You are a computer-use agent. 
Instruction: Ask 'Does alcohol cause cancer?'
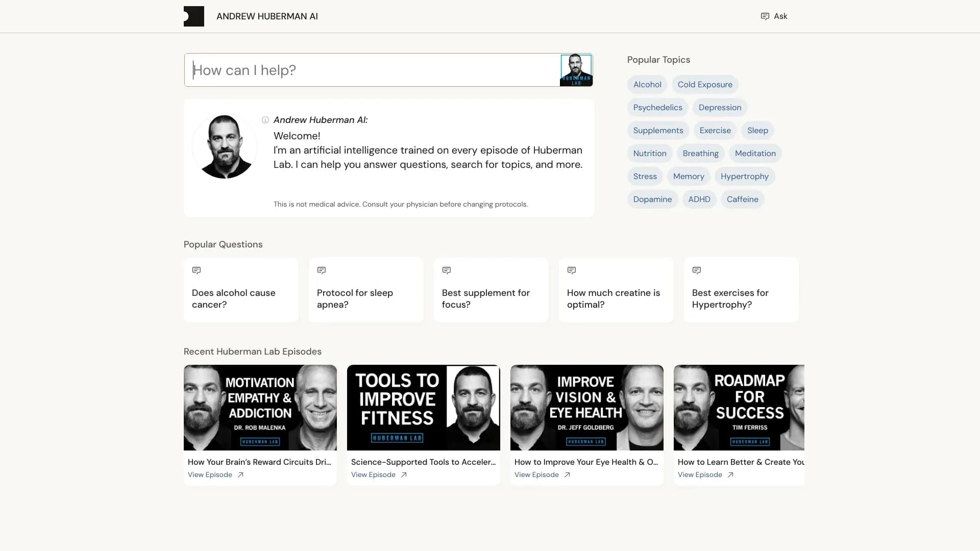(x=241, y=290)
